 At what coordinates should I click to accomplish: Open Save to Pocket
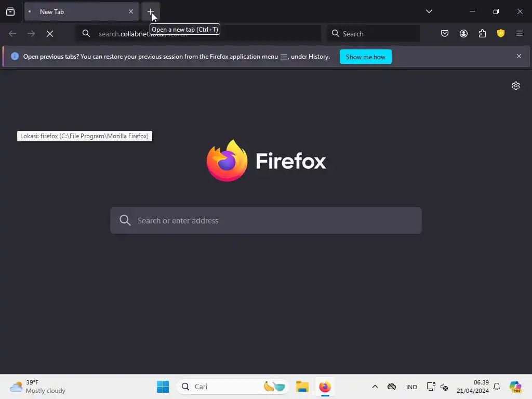coord(445,33)
